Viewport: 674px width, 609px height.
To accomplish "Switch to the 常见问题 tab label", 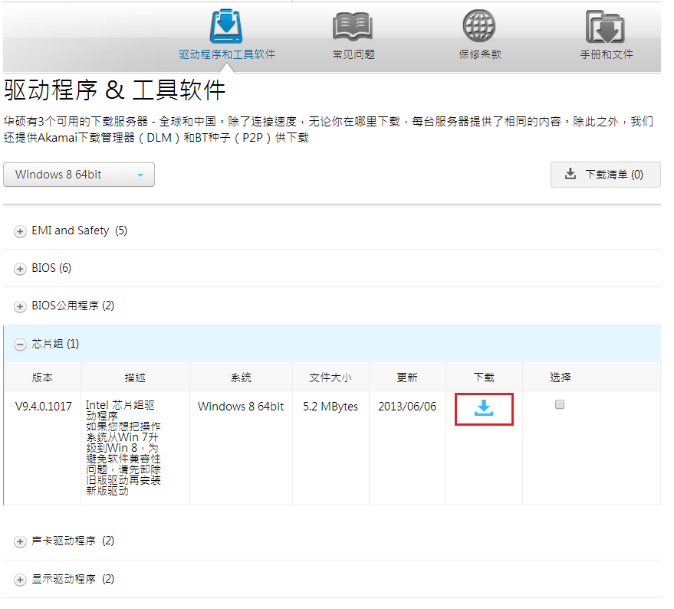I will tap(352, 54).
